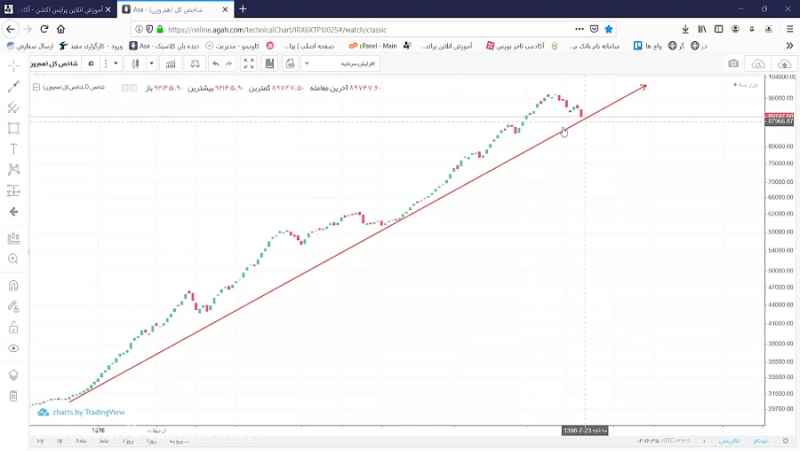Select the crosshair cursor tool
The image size is (800, 451).
pos(14,65)
